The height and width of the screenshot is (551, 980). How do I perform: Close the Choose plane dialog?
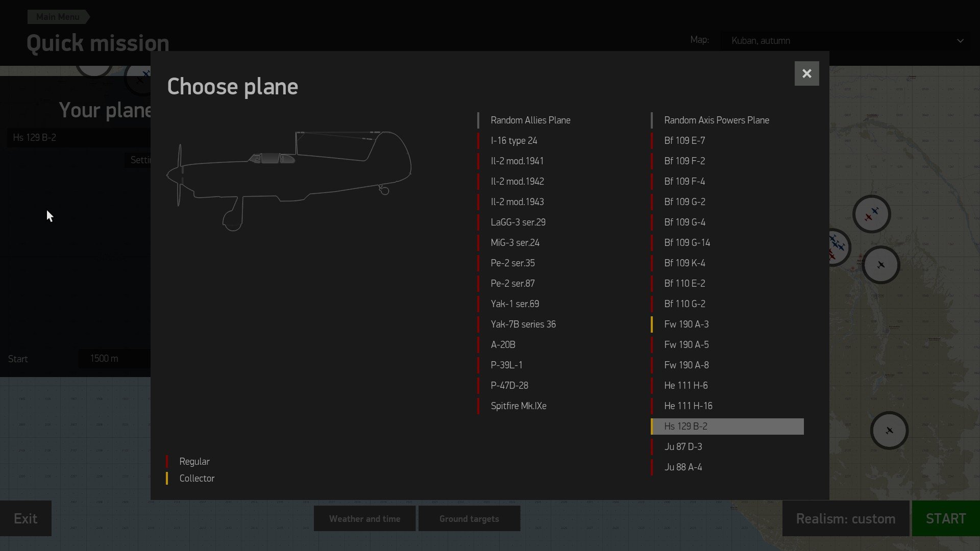(x=806, y=73)
